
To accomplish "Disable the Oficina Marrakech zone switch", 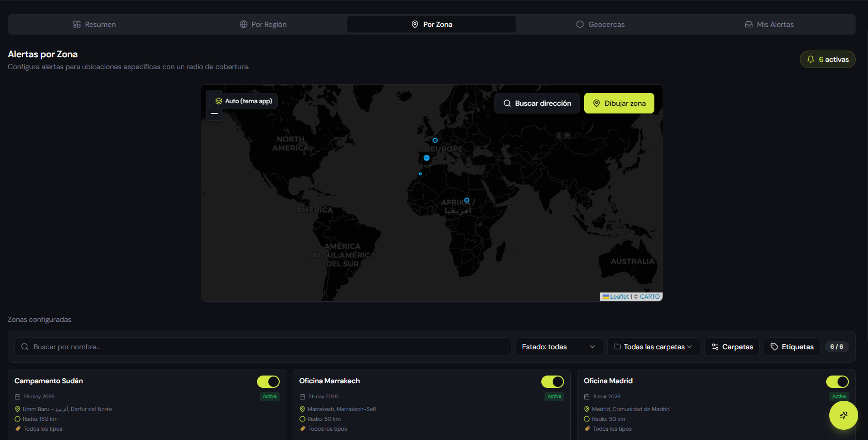I will pyautogui.click(x=553, y=382).
